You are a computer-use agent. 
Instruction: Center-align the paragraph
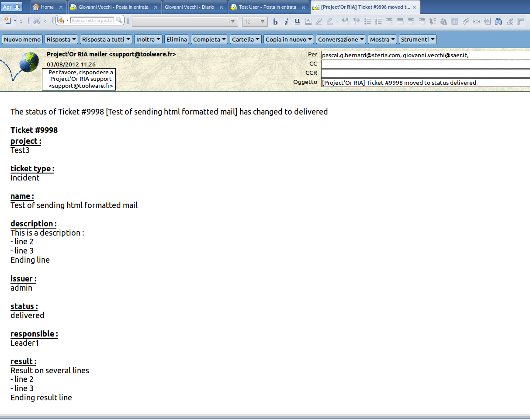coord(389,21)
